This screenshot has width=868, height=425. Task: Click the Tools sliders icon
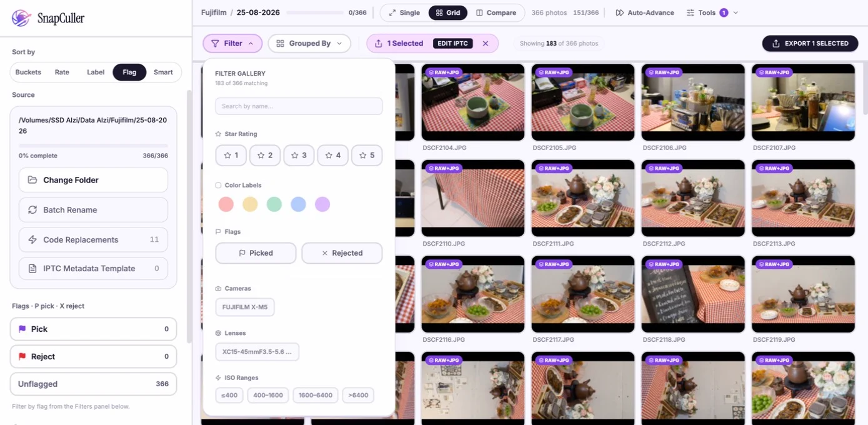tap(691, 12)
